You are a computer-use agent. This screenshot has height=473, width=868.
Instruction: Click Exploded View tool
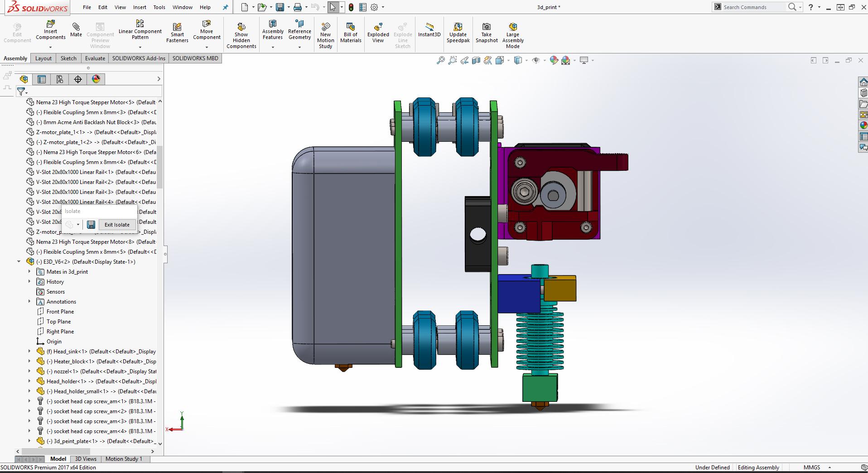pyautogui.click(x=378, y=33)
